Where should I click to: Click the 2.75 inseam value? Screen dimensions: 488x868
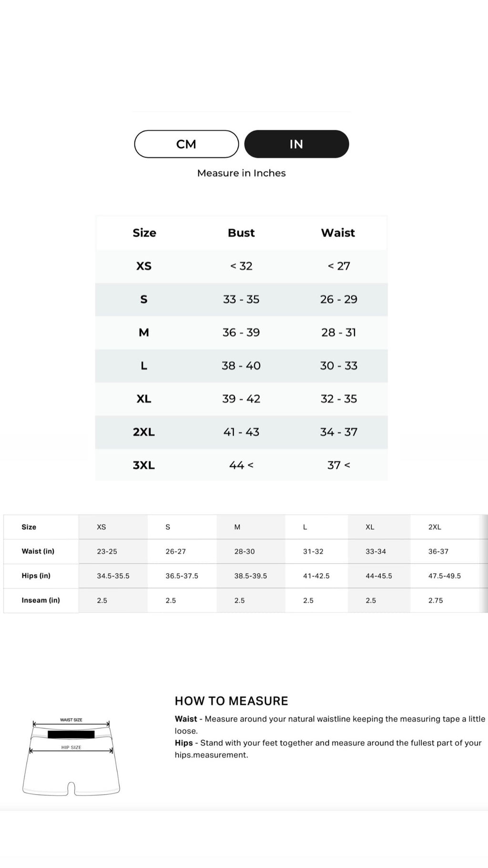(x=436, y=600)
